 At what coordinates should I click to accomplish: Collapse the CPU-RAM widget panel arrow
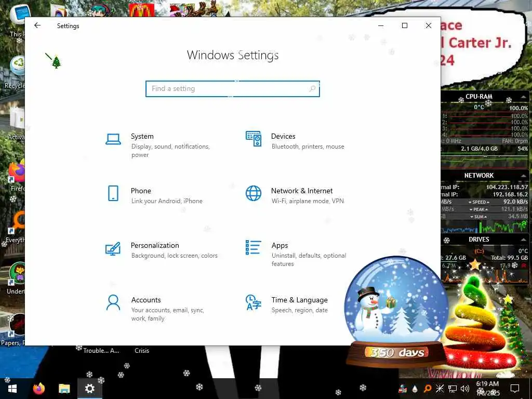click(x=523, y=97)
